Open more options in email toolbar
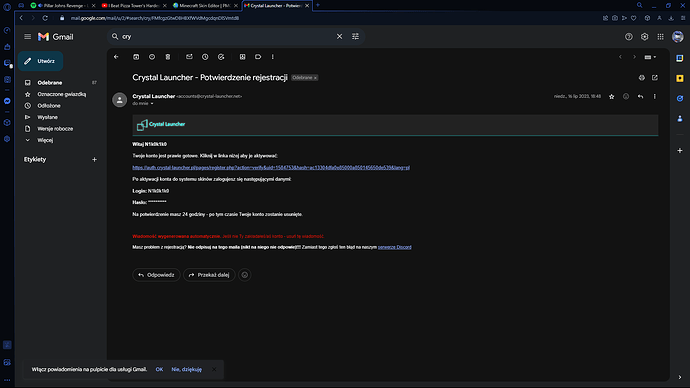The height and width of the screenshot is (388, 690). pyautogui.click(x=273, y=57)
